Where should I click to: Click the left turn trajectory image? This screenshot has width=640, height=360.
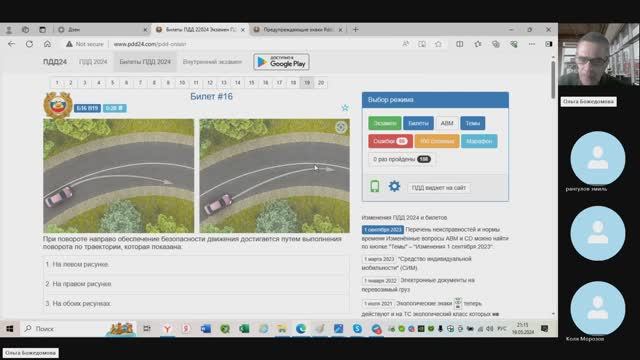pos(119,176)
